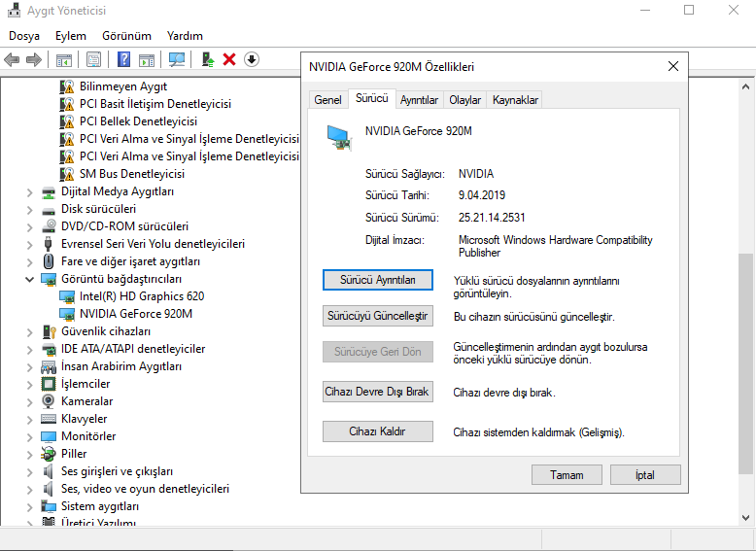
Task: Switch to the Kaynaklar tab
Action: click(x=515, y=100)
